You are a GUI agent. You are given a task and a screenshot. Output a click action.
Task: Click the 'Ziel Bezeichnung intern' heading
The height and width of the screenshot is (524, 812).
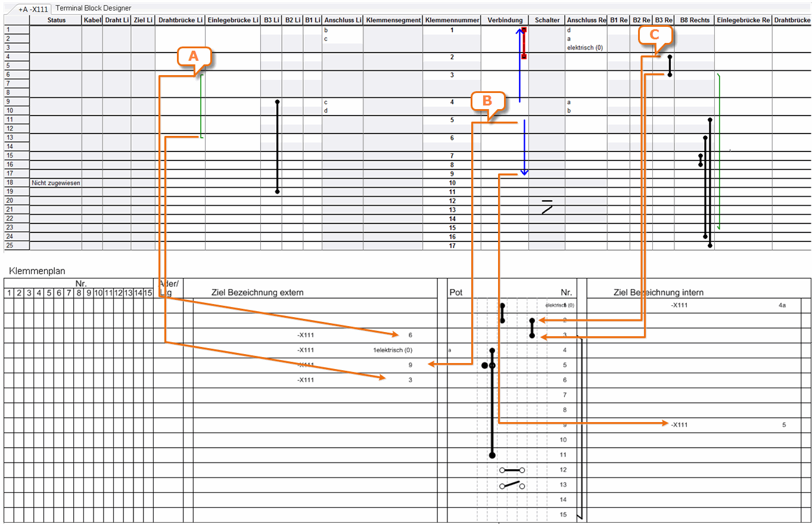[x=658, y=293]
